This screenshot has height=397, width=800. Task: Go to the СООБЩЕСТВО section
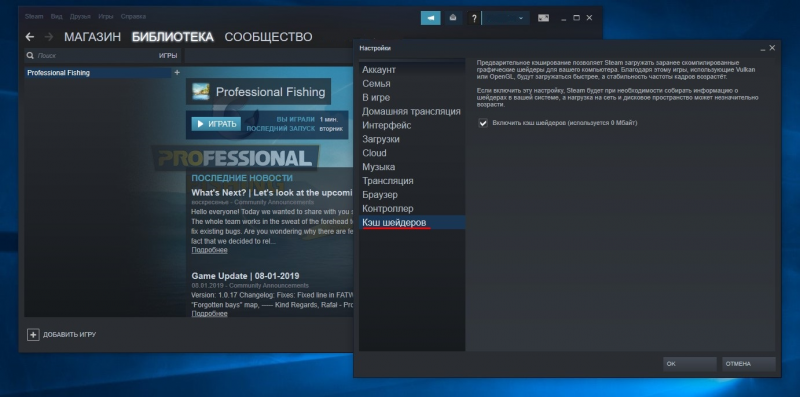[x=268, y=37]
